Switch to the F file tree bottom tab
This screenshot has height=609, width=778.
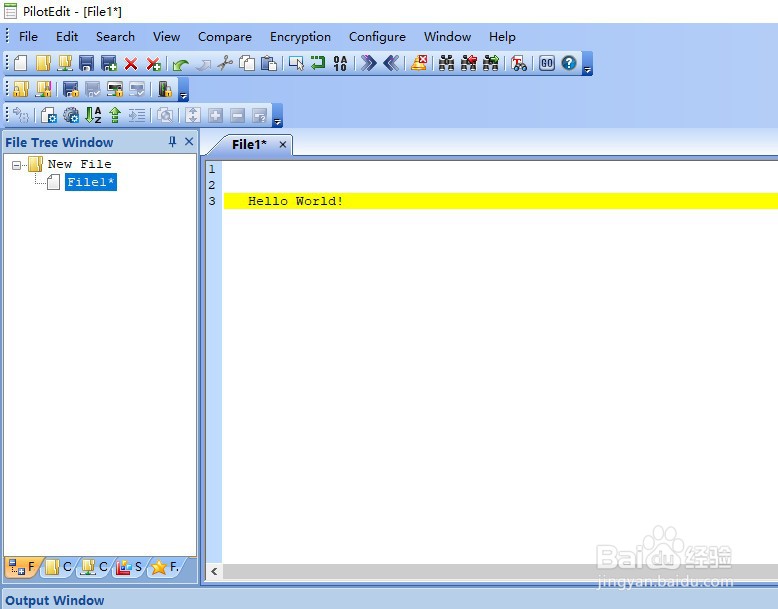[22, 567]
